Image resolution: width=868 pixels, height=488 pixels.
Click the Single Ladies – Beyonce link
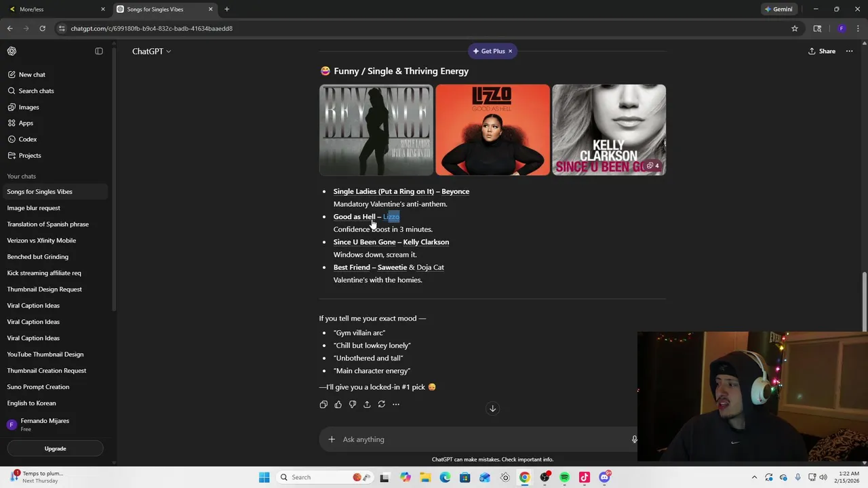[x=401, y=191]
